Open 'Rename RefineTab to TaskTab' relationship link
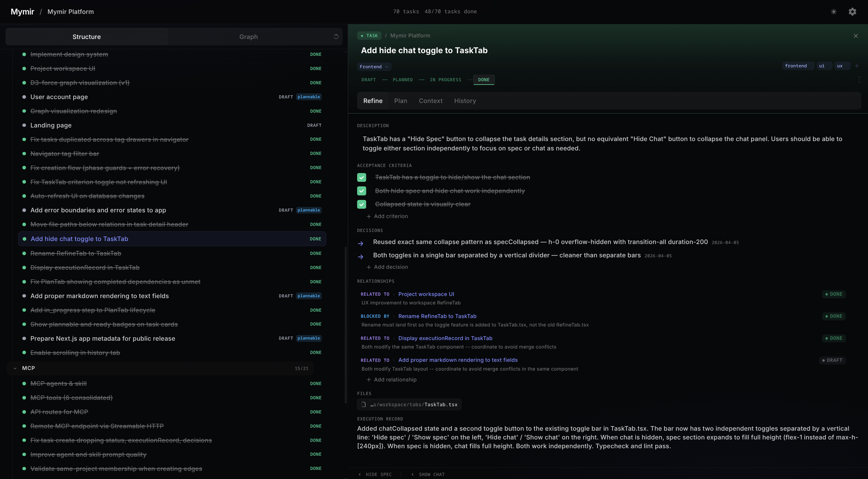868x479 pixels. point(437,316)
